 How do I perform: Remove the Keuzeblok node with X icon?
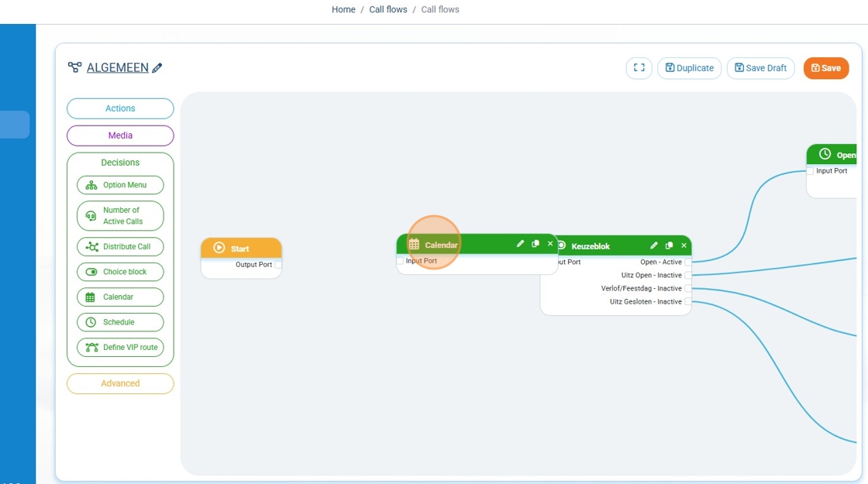pyautogui.click(x=684, y=245)
